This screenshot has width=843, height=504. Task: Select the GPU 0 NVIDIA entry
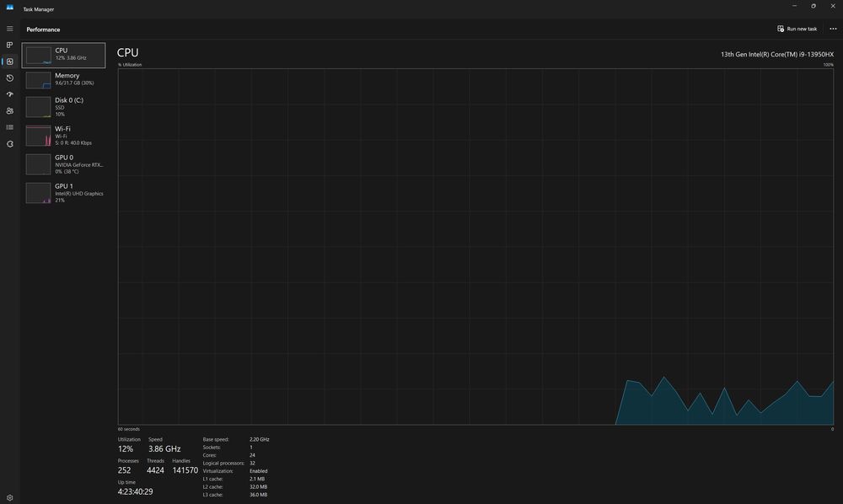pyautogui.click(x=63, y=164)
